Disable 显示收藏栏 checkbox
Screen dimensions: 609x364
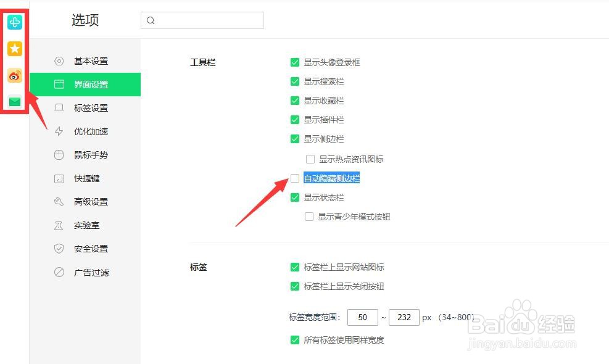(295, 101)
